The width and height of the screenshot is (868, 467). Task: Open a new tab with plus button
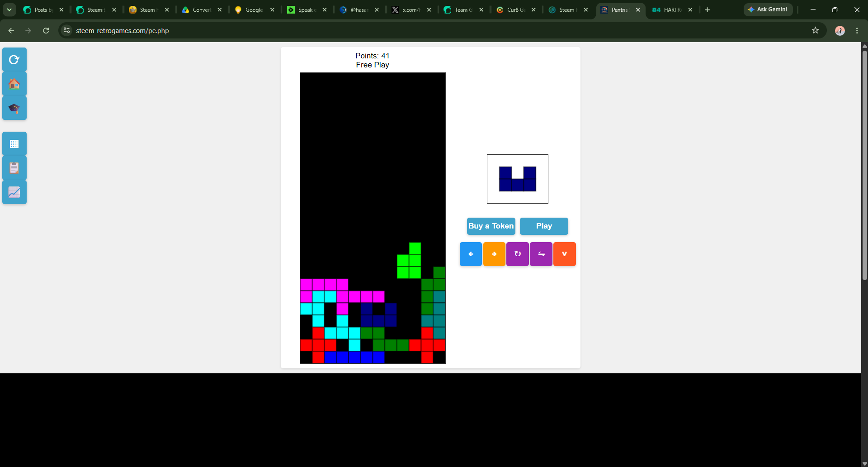click(708, 10)
